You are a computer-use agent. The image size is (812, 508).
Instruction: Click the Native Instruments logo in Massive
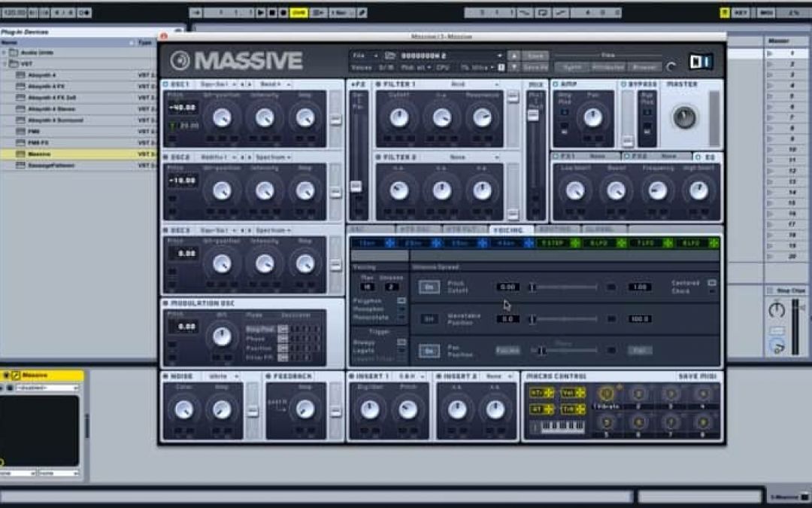[x=701, y=61]
